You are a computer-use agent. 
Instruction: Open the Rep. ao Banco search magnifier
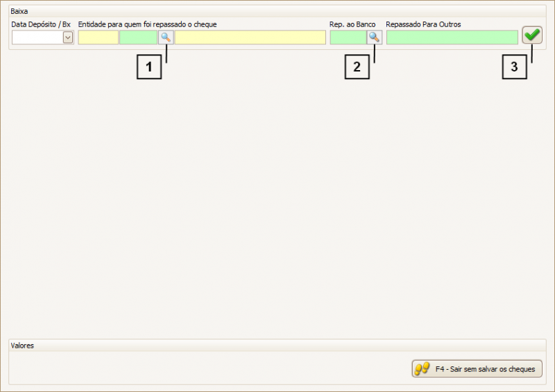click(x=374, y=37)
